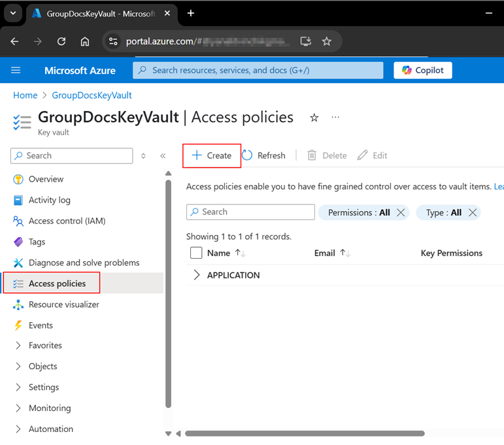Viewport: 504px width, 445px height.
Task: Collapse the sidebar with double chevron icon
Action: tap(163, 156)
